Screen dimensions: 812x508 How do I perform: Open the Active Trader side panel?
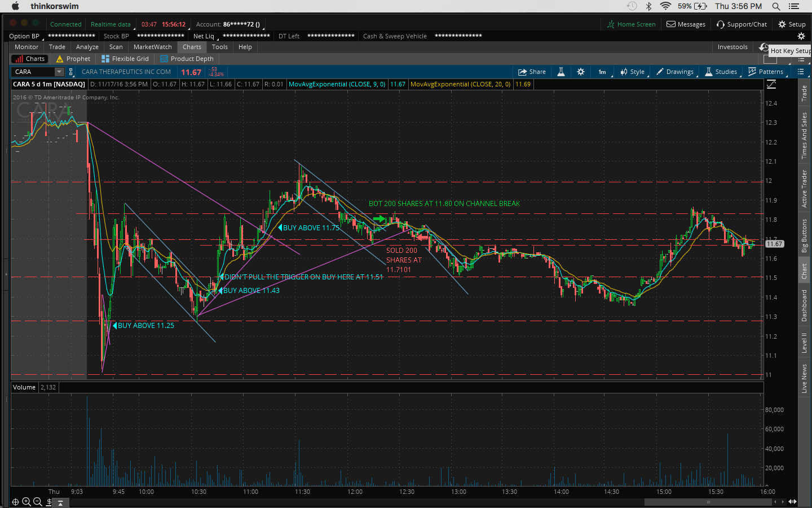tap(804, 189)
